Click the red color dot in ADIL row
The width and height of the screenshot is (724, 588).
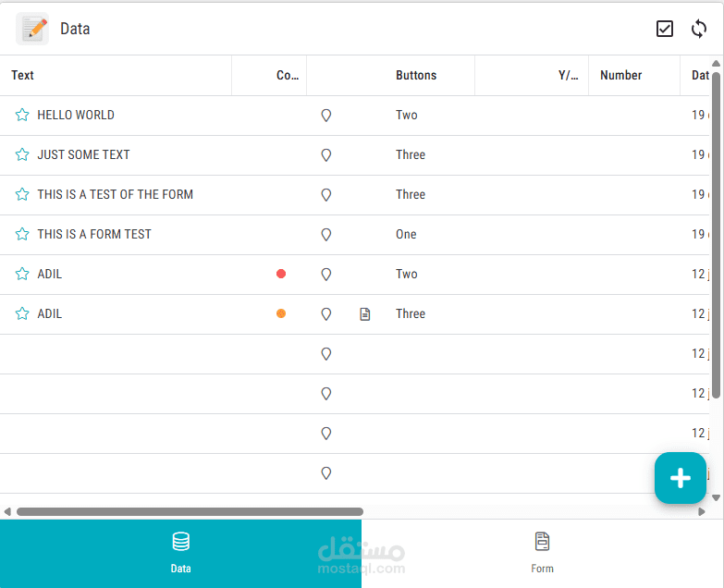[281, 274]
